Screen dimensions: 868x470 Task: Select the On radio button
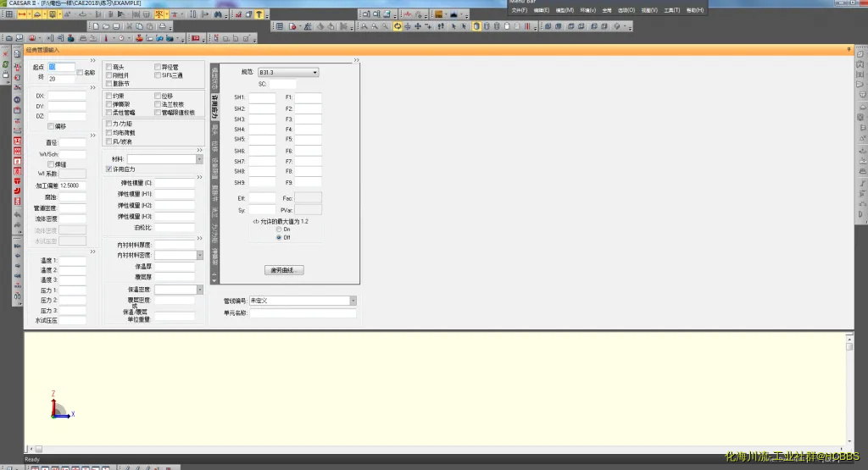click(x=279, y=229)
